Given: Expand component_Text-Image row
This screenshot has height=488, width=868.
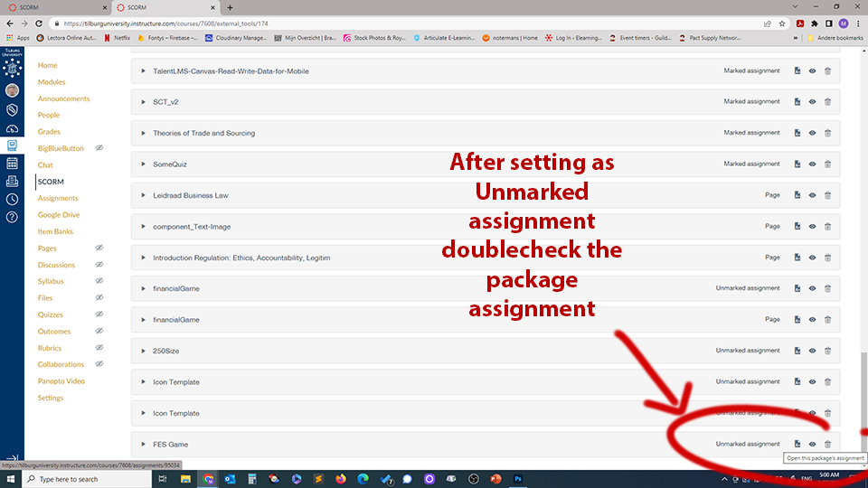Looking at the screenshot, I should click(x=143, y=226).
